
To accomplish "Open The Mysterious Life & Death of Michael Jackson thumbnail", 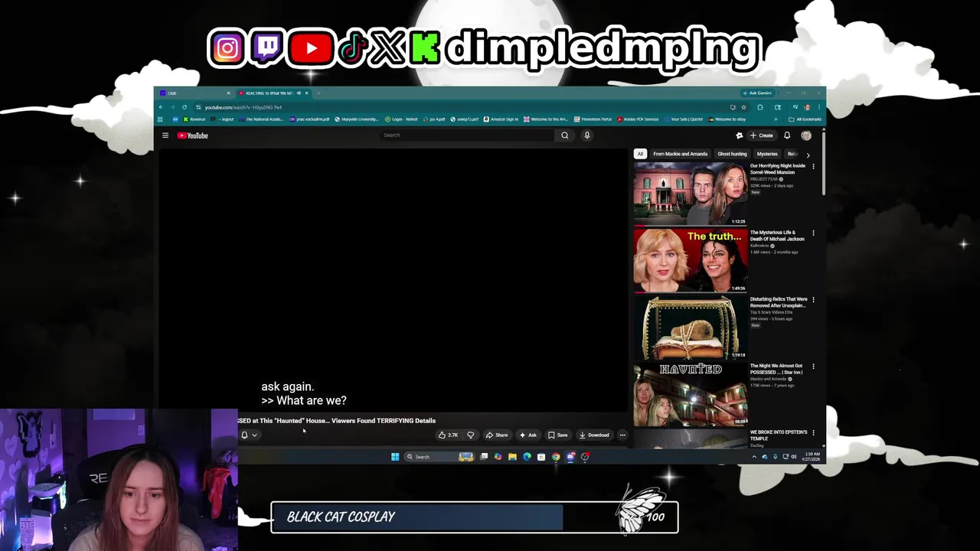I will point(691,260).
